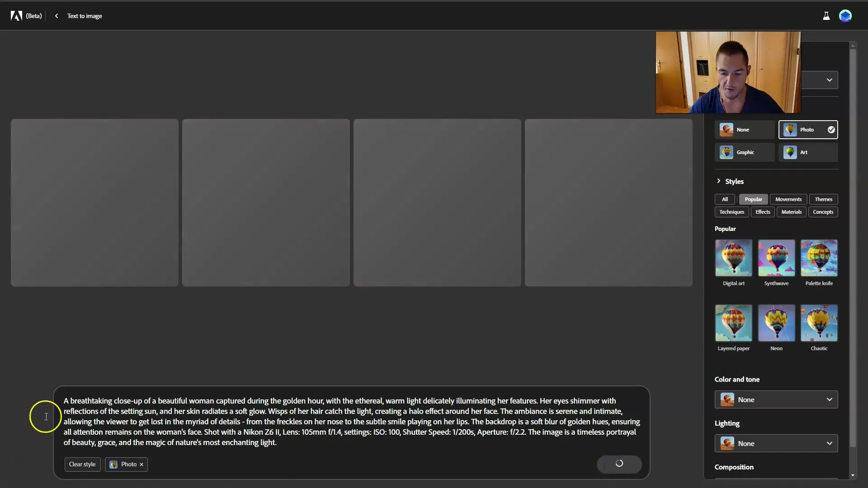The image size is (868, 488).
Task: Click the Popular filter tab
Action: point(754,199)
